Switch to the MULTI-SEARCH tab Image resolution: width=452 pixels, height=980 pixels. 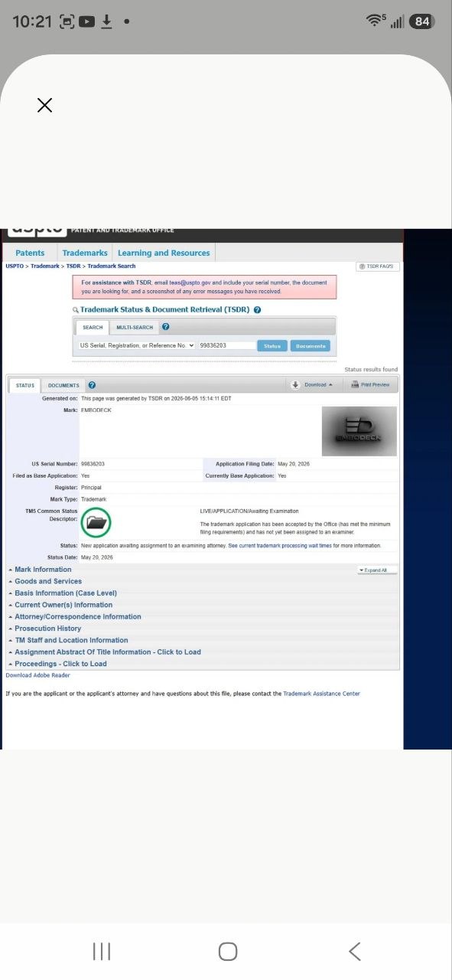(135, 327)
